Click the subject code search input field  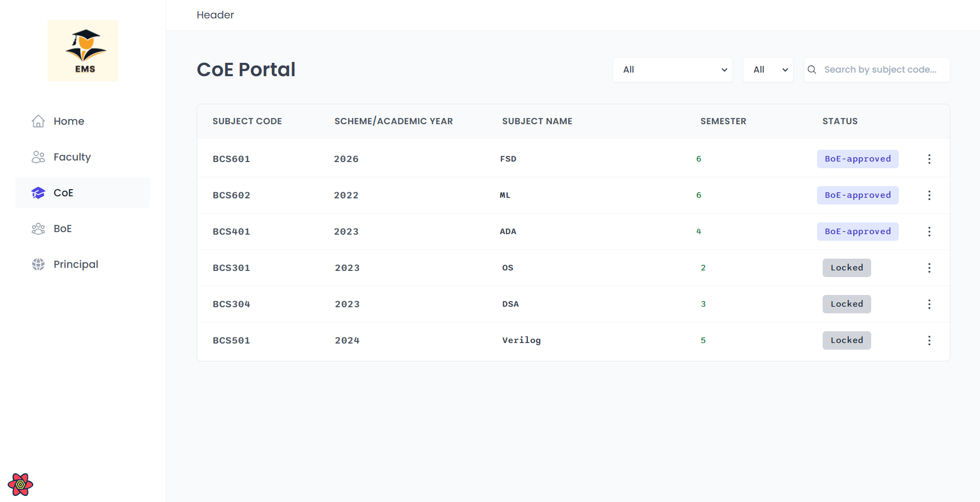click(881, 70)
